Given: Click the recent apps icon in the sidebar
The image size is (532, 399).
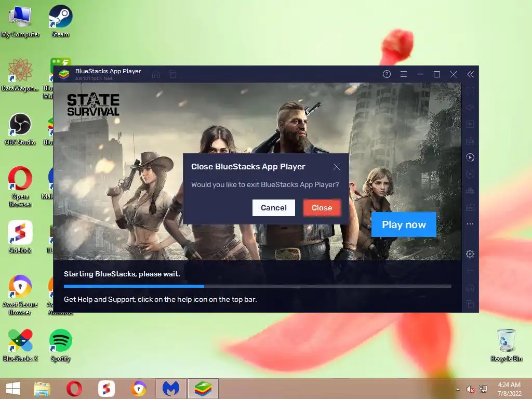Looking at the screenshot, I should pos(470,304).
